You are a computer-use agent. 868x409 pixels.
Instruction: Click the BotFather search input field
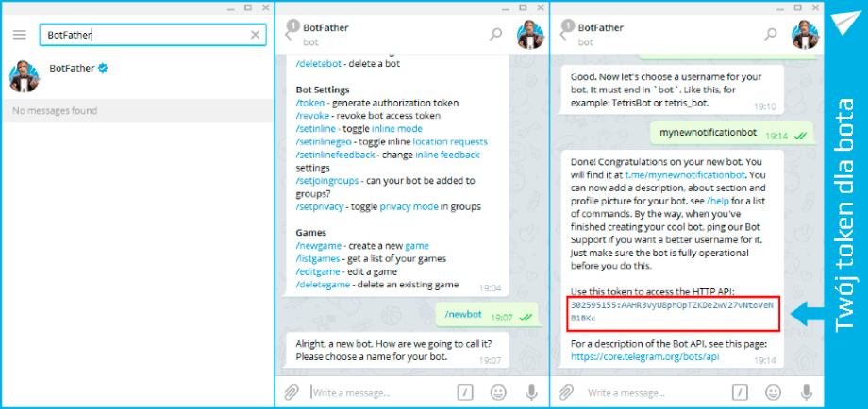(153, 35)
